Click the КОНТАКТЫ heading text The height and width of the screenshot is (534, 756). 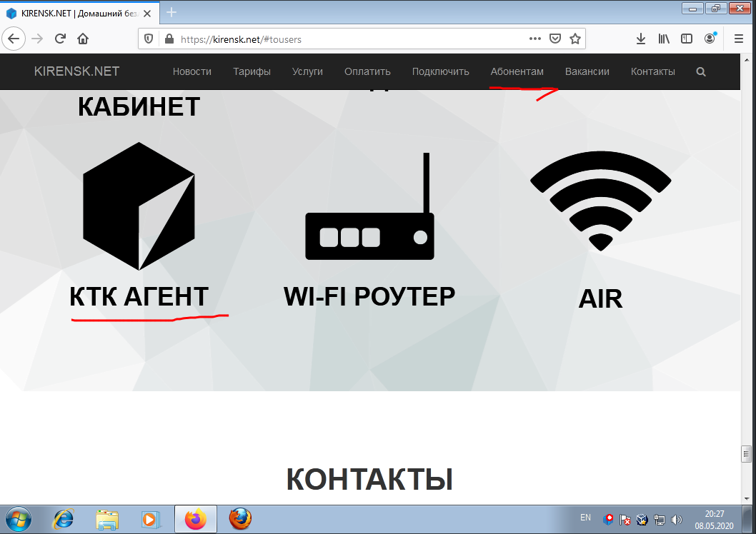pos(369,479)
